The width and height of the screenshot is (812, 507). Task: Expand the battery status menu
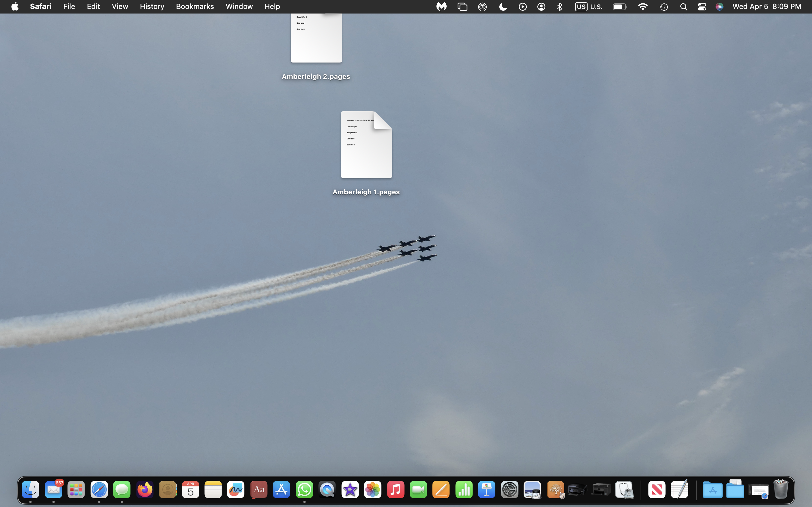(620, 7)
